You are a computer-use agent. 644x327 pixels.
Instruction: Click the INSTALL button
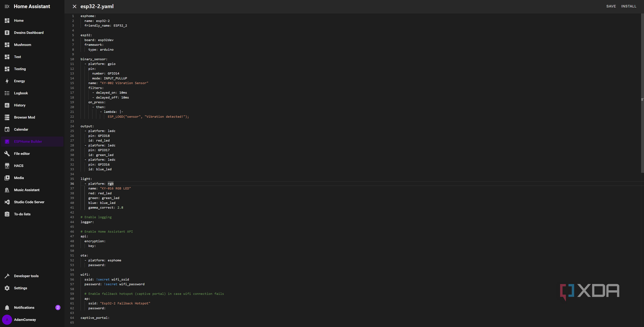point(629,6)
